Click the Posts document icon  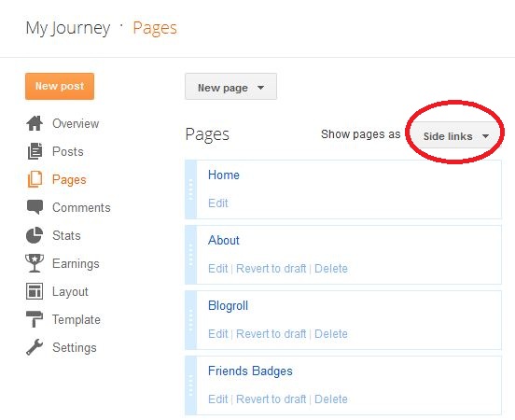point(35,151)
